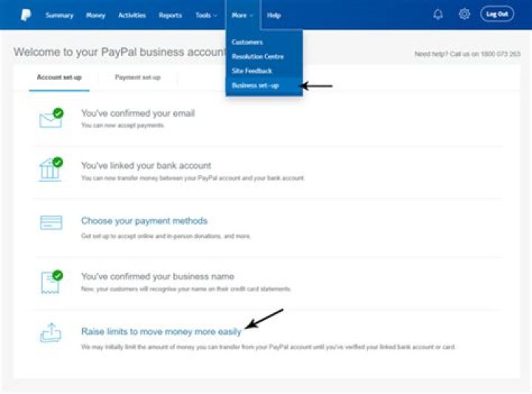Click the confirmed email envelope icon
The width and height of the screenshot is (532, 394).
pos(52,118)
